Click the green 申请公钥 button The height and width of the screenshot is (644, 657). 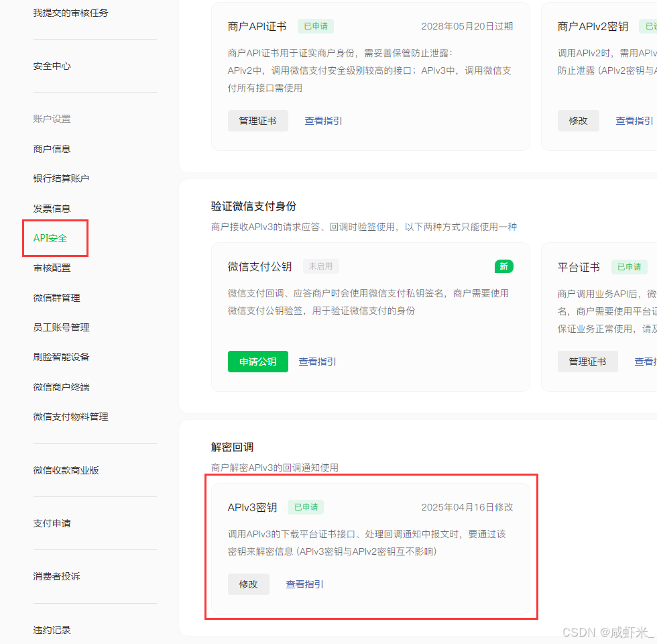coord(257,362)
